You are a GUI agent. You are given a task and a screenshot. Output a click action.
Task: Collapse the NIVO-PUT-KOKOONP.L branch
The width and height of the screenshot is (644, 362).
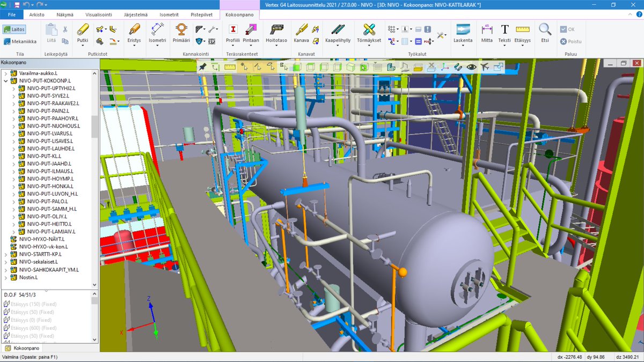click(5, 81)
